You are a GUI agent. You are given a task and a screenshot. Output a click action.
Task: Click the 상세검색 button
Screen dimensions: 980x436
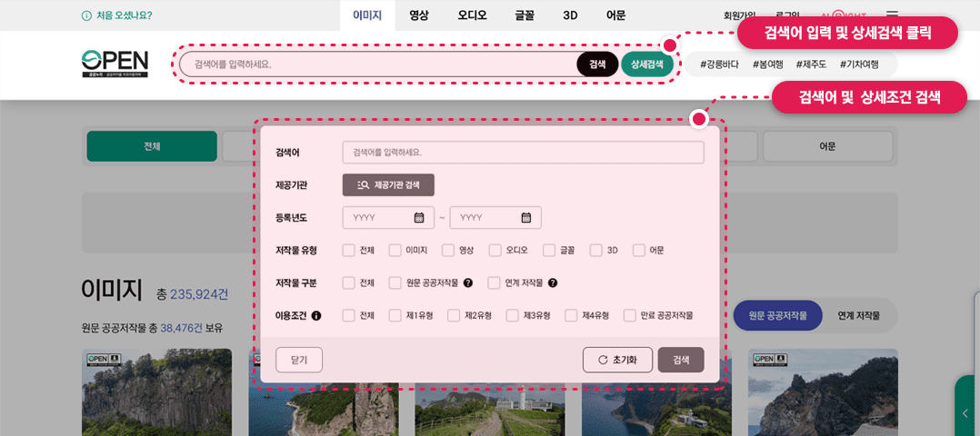[647, 64]
